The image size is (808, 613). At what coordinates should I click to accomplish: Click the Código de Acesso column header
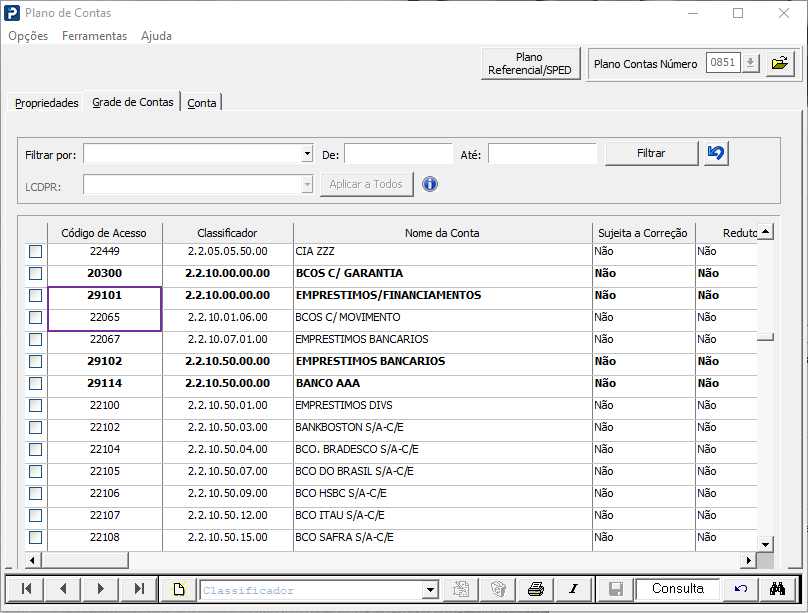pyautogui.click(x=104, y=233)
